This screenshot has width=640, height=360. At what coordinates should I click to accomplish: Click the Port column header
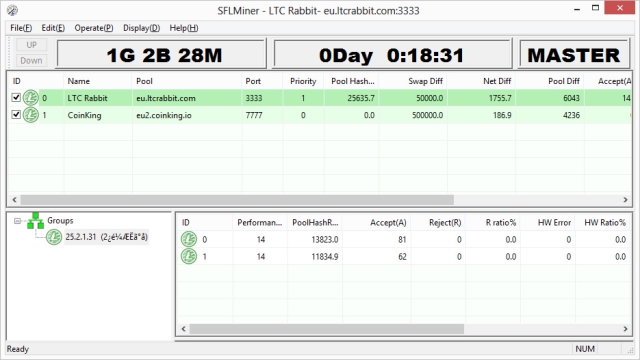262,81
